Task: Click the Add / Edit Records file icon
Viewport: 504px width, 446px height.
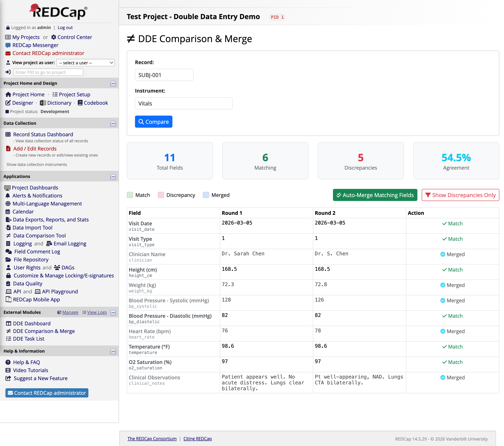Action: (8, 149)
